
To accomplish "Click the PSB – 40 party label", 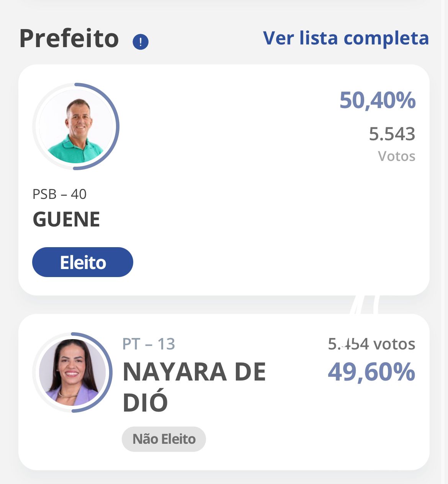I will point(59,194).
